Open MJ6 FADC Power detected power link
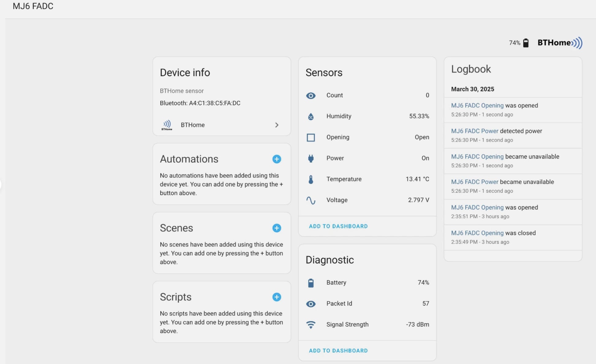This screenshot has height=364, width=596. pyautogui.click(x=474, y=131)
